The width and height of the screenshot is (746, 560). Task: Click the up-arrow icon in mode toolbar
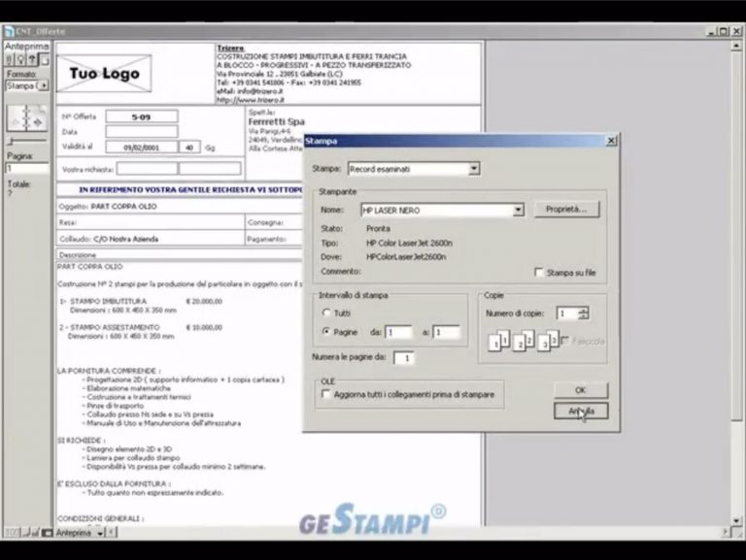coord(33,60)
